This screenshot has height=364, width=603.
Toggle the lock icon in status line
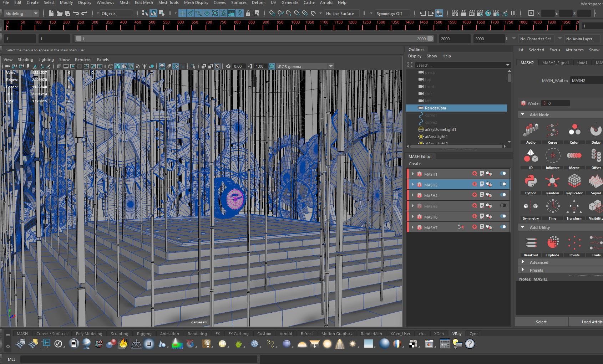[248, 13]
